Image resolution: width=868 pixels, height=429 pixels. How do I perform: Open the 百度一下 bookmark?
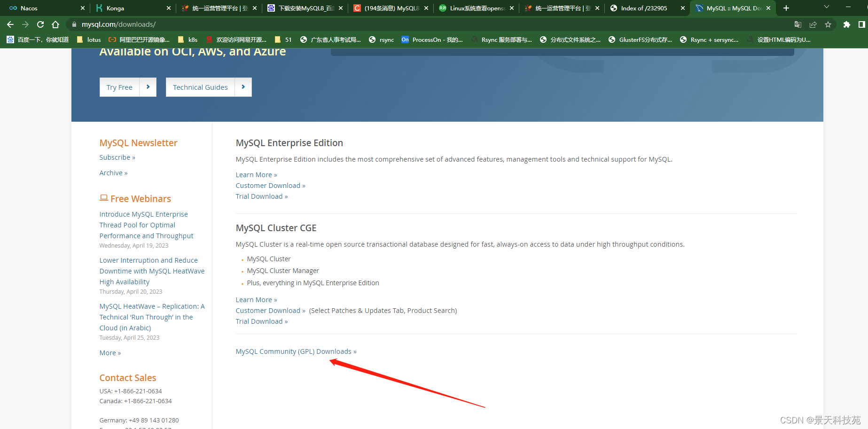click(x=38, y=40)
